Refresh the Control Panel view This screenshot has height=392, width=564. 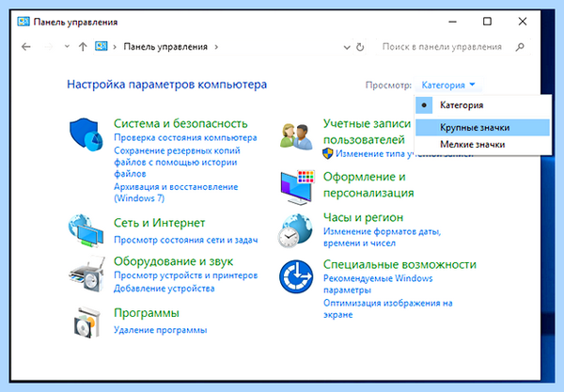(360, 47)
